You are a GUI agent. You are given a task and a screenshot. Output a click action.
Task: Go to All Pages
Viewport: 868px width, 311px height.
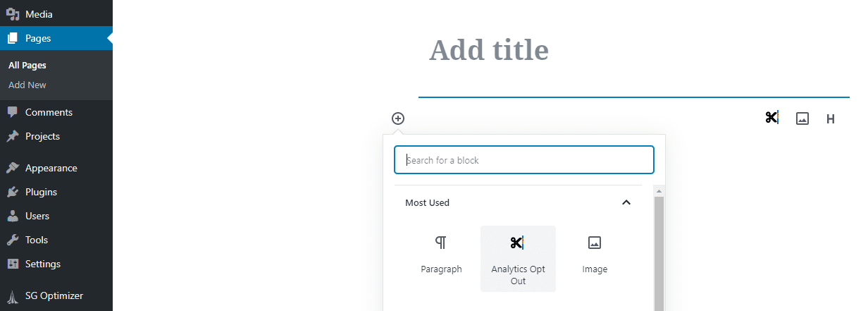(x=27, y=66)
